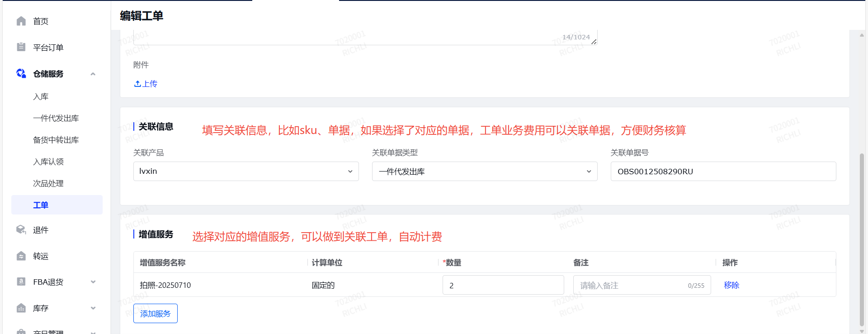Click the 增值服务名称 column header

pyautogui.click(x=163, y=262)
